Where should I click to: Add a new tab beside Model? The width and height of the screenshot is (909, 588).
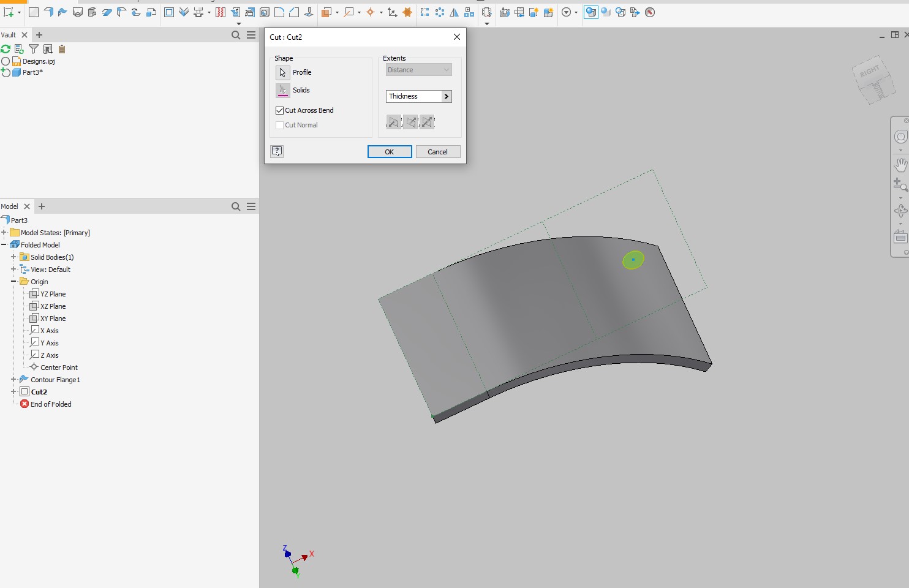(42, 206)
